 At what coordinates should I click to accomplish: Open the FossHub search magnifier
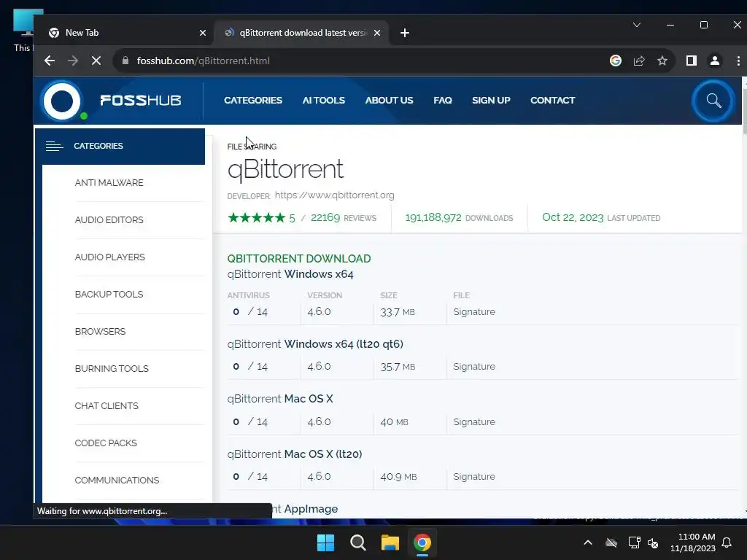coord(713,101)
